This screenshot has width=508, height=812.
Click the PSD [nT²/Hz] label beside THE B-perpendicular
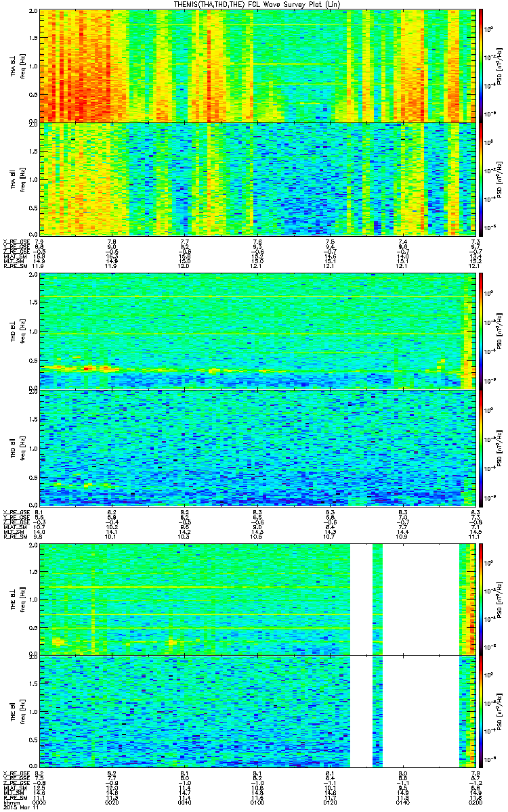click(501, 599)
